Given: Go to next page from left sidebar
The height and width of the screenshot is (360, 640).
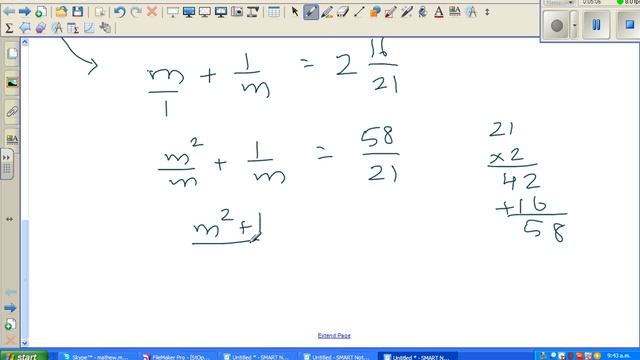Looking at the screenshot, I should 10,308.
